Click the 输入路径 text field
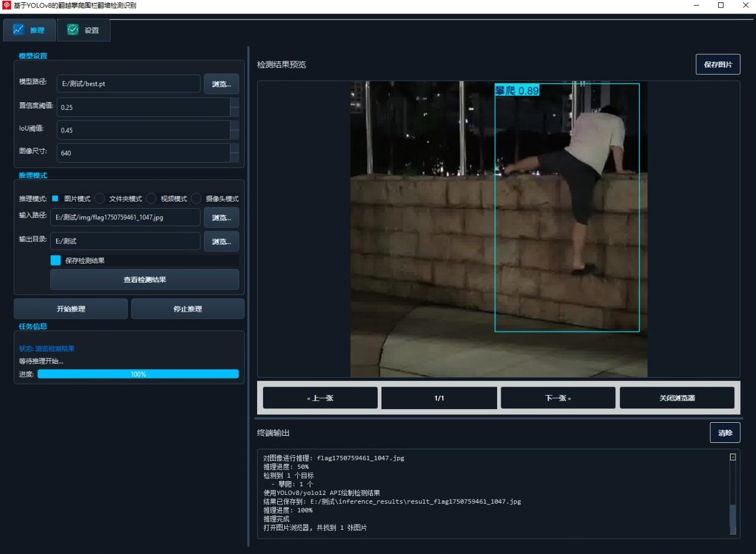This screenshot has height=554, width=756. point(125,217)
